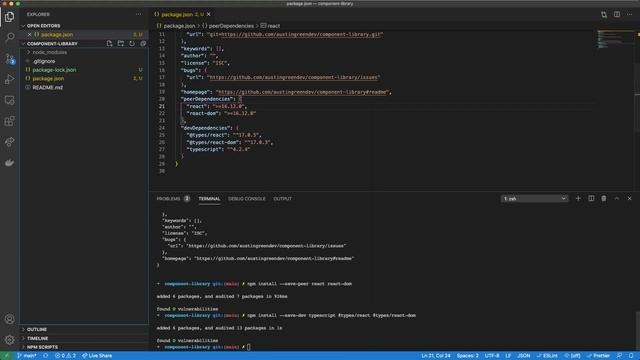Change JSON language mode in status bar
The width and height of the screenshot is (640, 360).
pyautogui.click(x=524, y=356)
